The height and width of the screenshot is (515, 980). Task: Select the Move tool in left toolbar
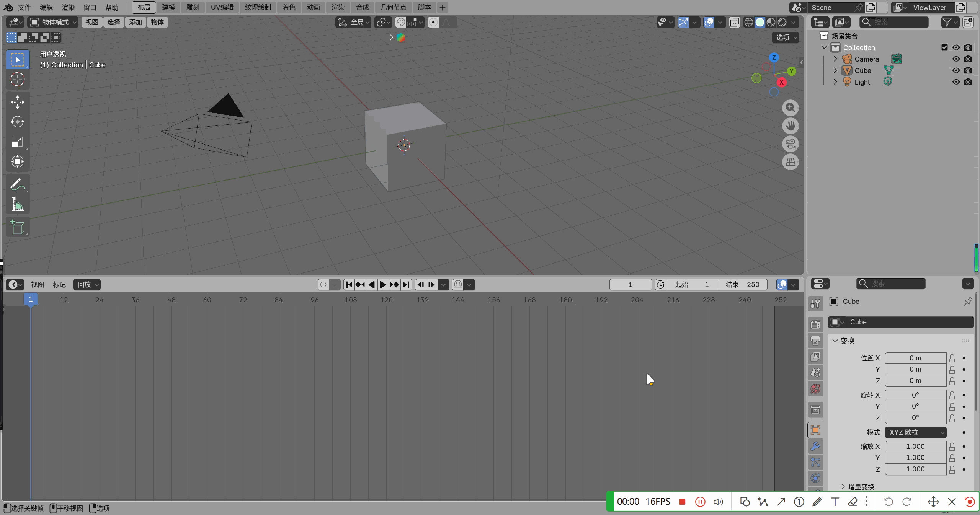(17, 102)
